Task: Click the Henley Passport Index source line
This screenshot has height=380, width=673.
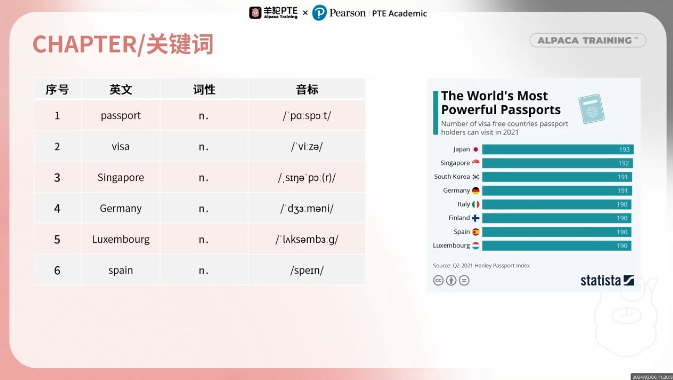Action: tap(481, 265)
